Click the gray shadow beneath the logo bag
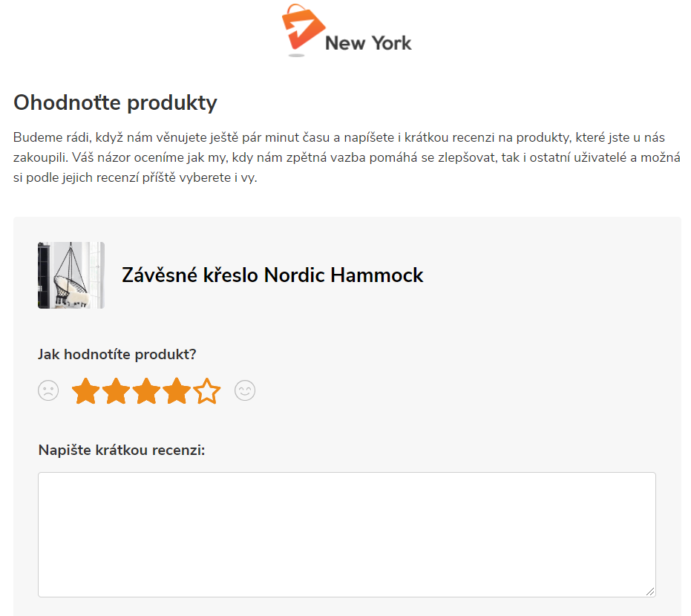 pos(297,55)
